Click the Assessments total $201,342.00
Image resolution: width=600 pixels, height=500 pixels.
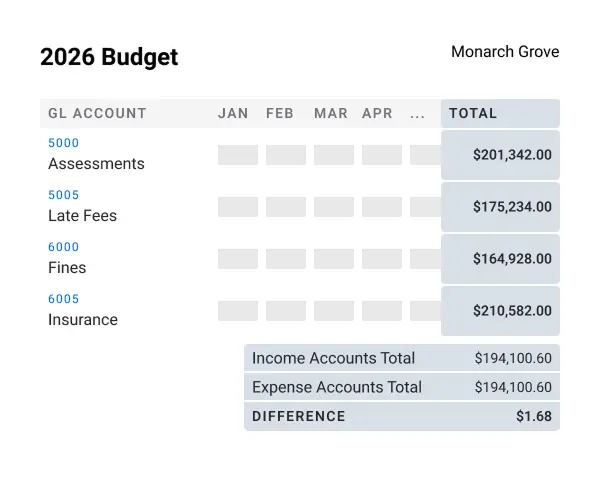(x=511, y=155)
